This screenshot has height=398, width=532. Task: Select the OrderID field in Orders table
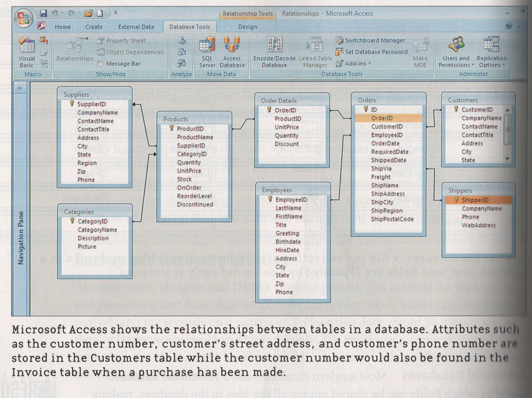[x=382, y=118]
